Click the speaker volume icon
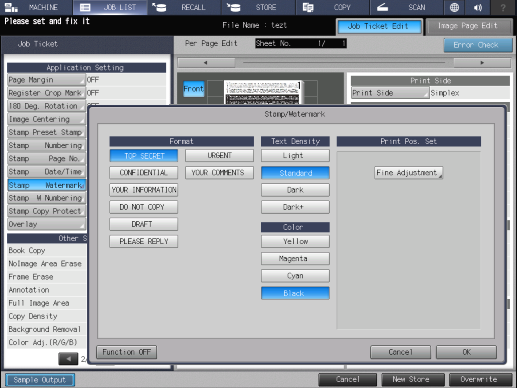 click(478, 7)
